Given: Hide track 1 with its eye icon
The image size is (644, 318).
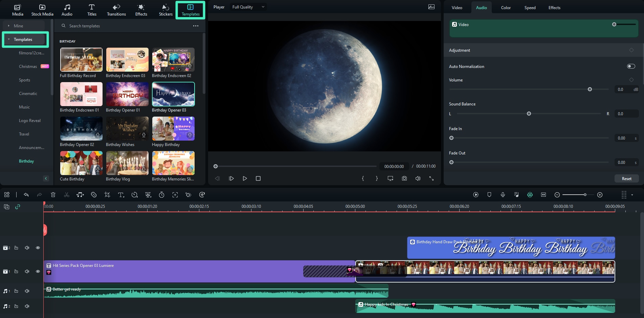Looking at the screenshot, I should (38, 271).
